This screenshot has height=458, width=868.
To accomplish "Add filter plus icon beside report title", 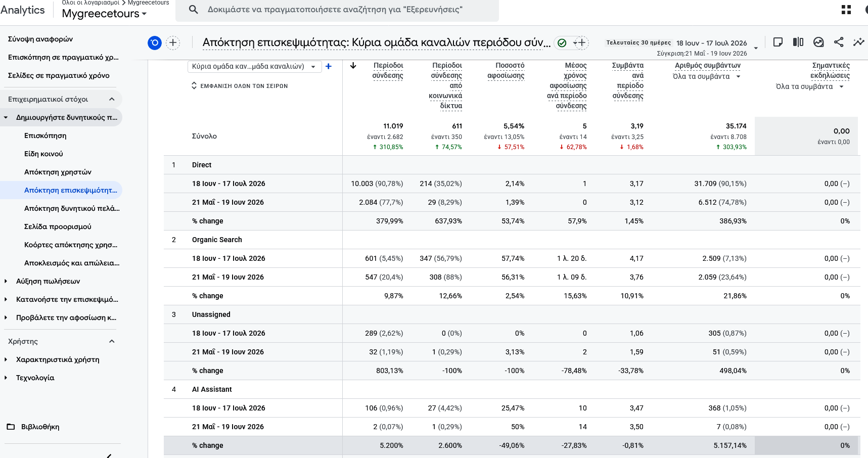I will coord(581,42).
